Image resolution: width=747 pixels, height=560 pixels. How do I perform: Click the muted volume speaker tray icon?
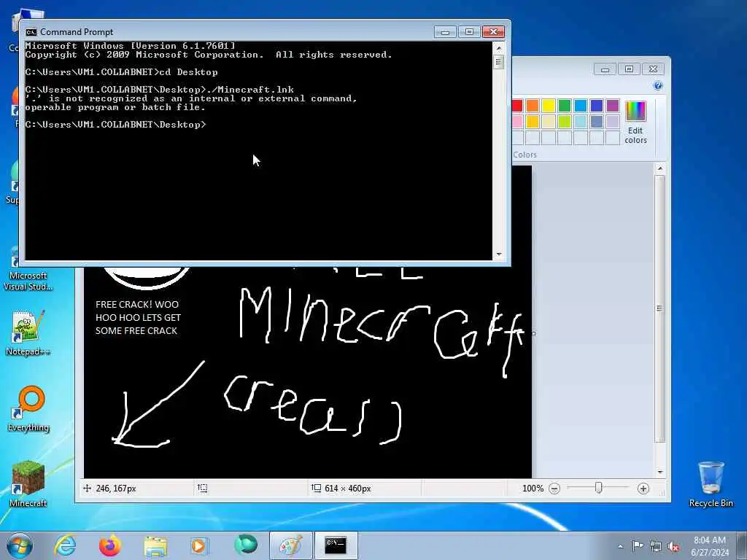(x=673, y=546)
